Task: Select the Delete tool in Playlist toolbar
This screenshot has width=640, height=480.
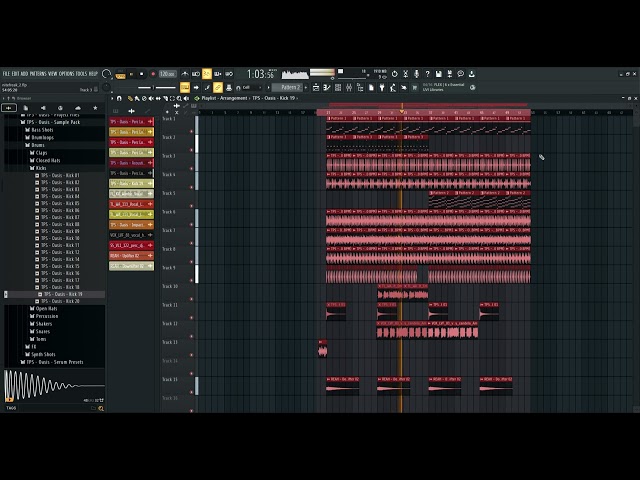Action: pyautogui.click(x=144, y=98)
